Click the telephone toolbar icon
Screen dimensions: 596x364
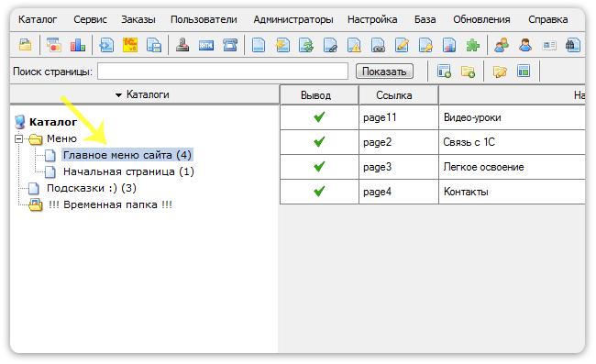[x=230, y=45]
